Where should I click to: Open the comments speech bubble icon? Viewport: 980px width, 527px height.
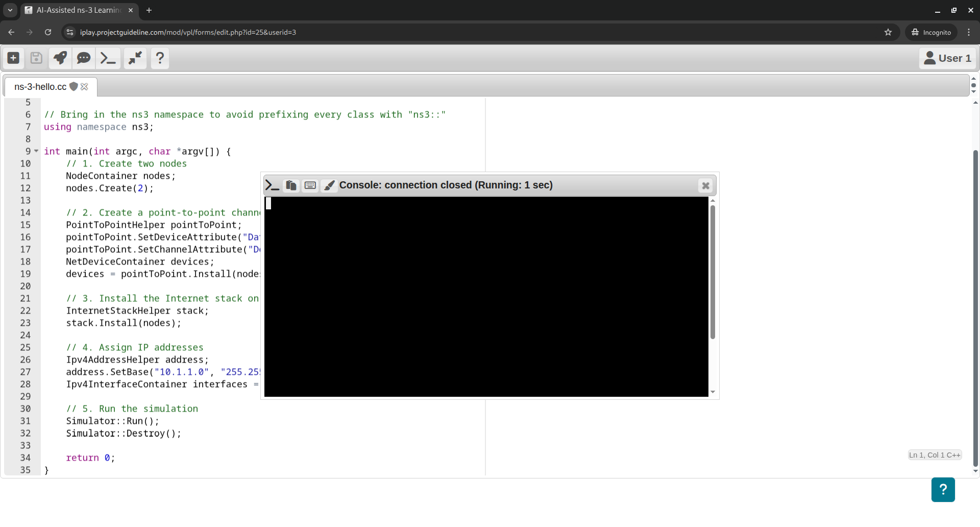point(84,58)
